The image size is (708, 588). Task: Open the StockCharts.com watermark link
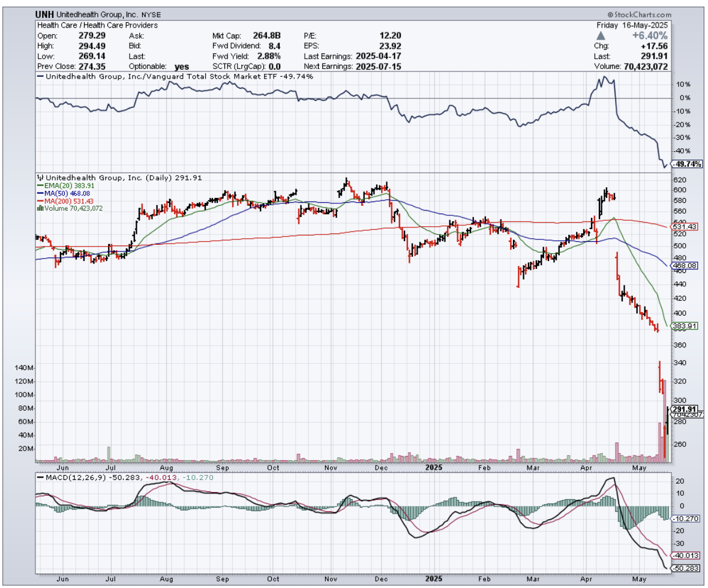click(x=642, y=14)
